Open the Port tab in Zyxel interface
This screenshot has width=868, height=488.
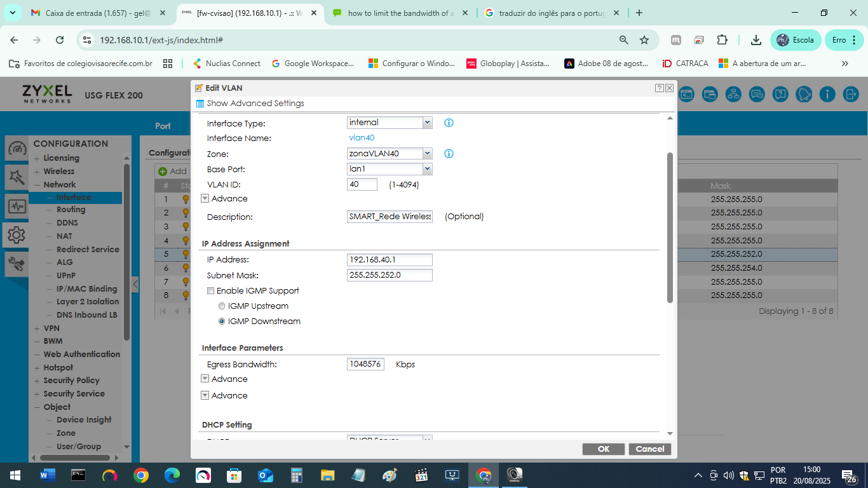163,126
